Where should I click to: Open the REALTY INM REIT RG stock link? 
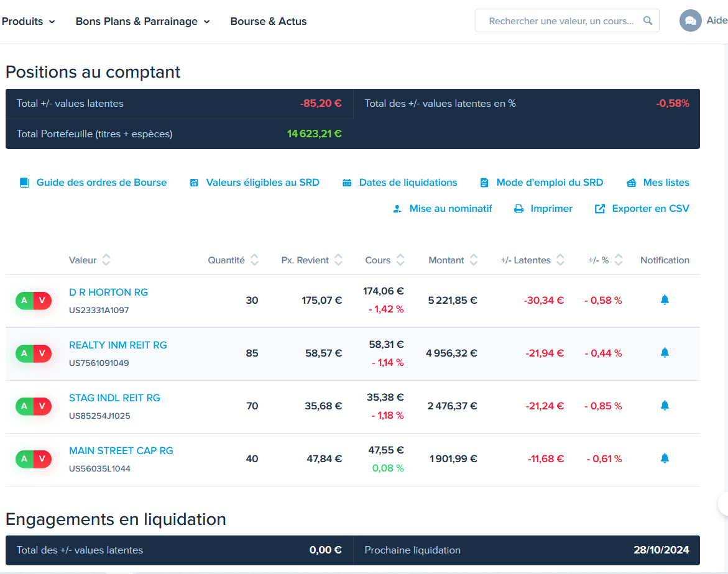118,345
